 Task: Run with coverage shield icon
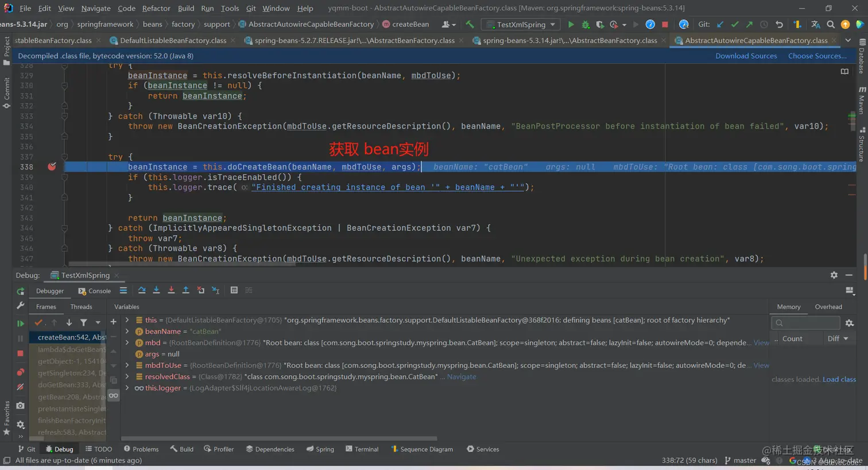(600, 24)
